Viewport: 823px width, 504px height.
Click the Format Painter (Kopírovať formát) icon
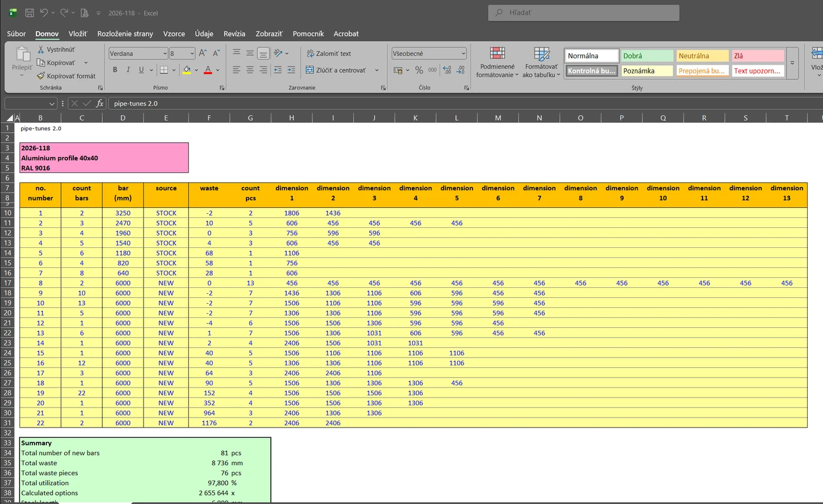point(41,76)
